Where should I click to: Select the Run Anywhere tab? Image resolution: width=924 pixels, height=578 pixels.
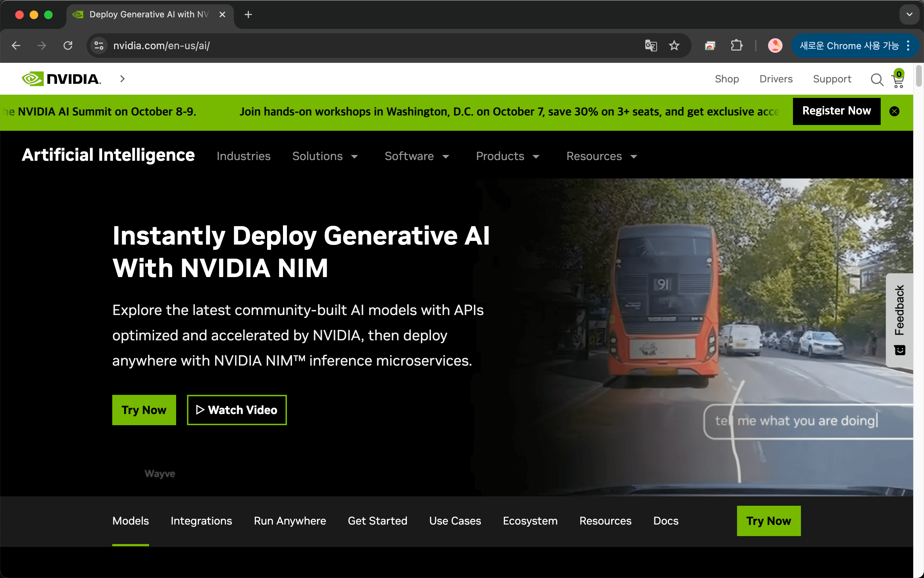[290, 521]
